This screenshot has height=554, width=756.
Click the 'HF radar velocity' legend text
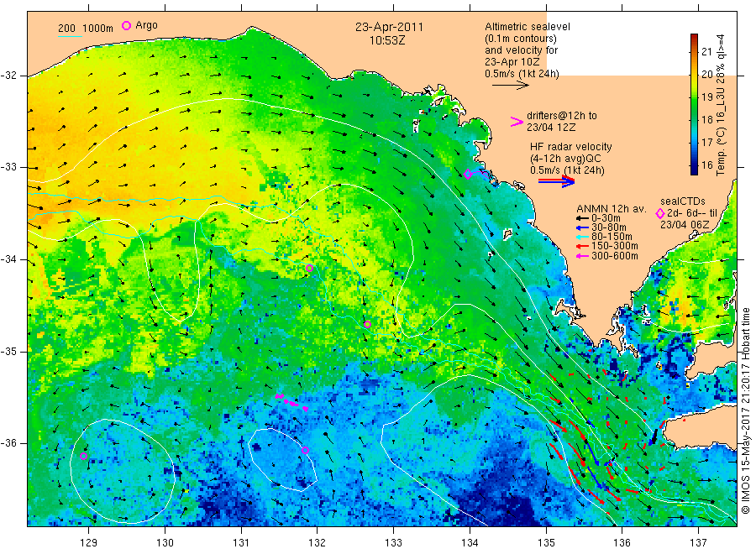(x=571, y=147)
